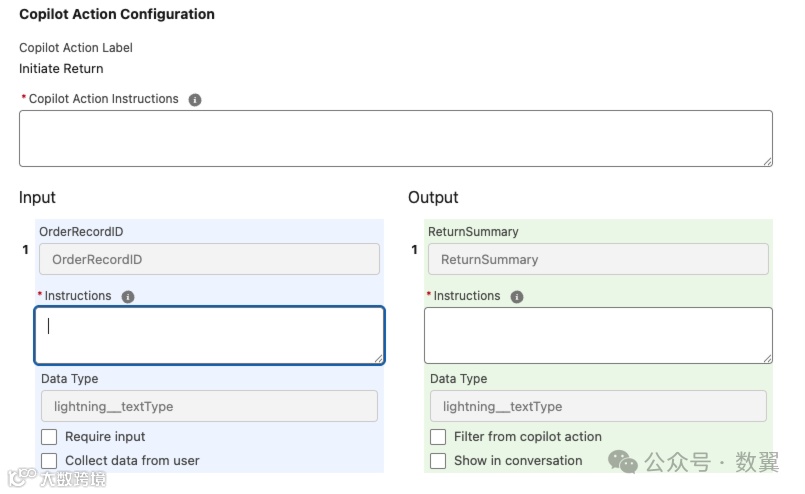This screenshot has width=805, height=494.
Task: Click resize grip of Input Instructions box
Action: (378, 358)
